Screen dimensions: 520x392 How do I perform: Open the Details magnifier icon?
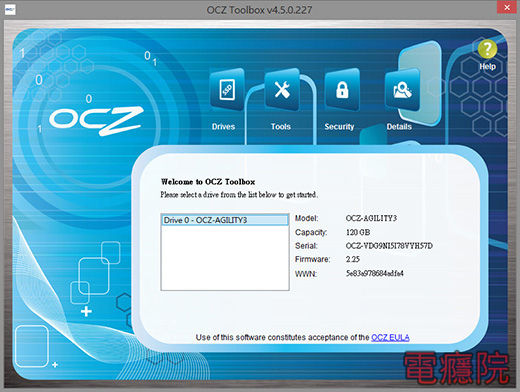402,89
